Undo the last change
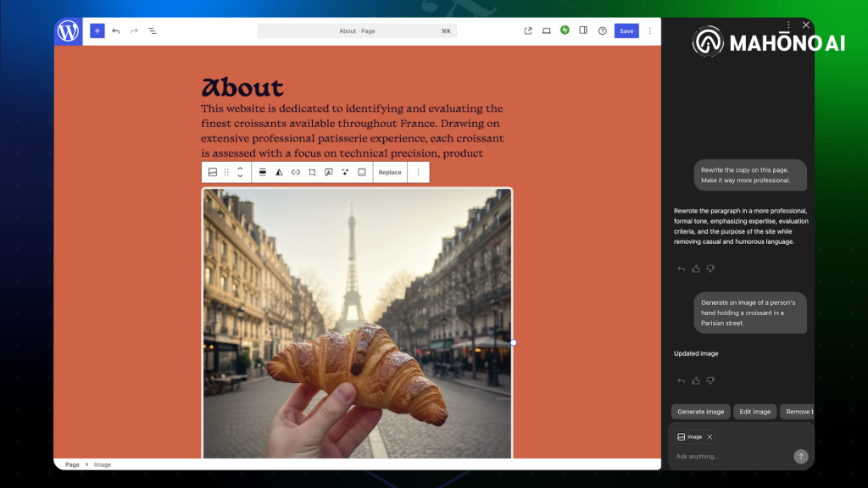The height and width of the screenshot is (488, 868). [x=115, y=31]
